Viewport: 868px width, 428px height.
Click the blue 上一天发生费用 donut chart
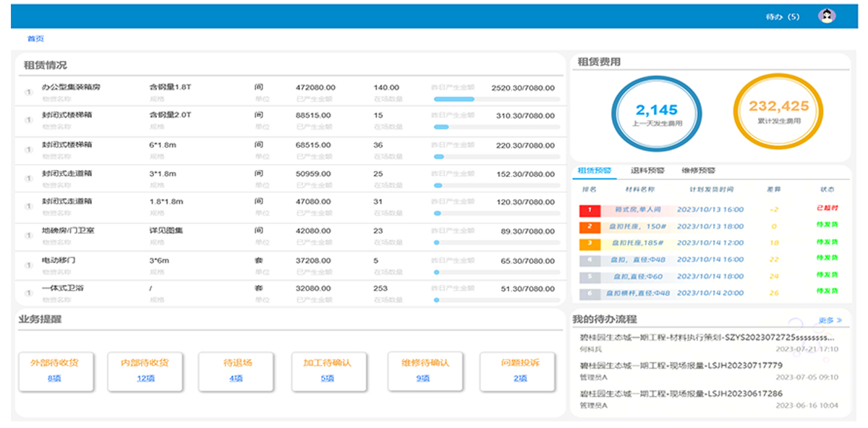click(657, 114)
